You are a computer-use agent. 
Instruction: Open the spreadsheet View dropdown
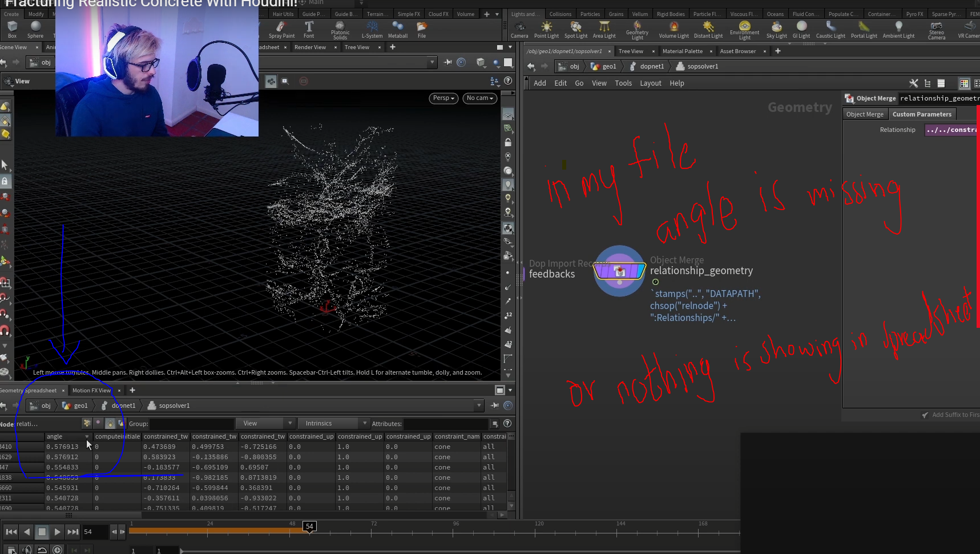pos(267,423)
